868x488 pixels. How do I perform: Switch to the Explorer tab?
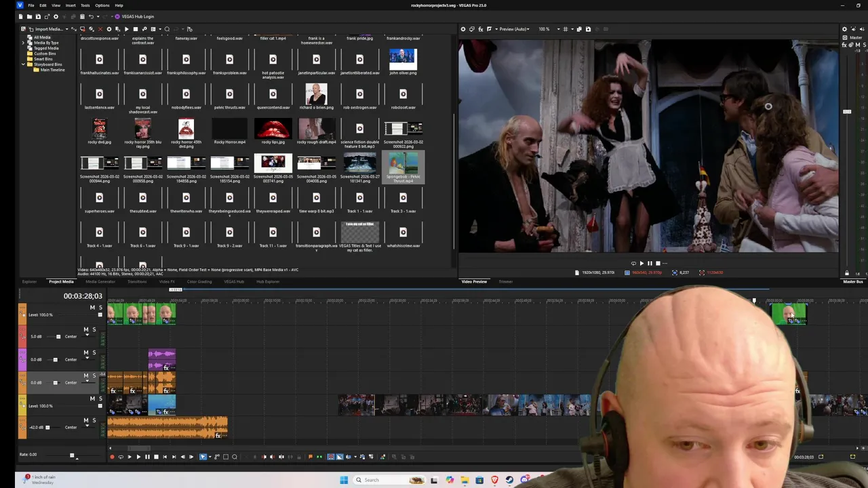[x=29, y=282]
